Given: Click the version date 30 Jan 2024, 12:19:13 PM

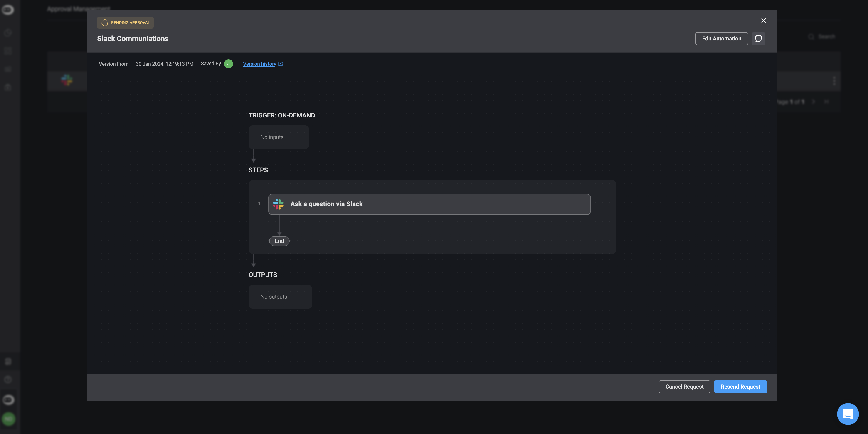Looking at the screenshot, I should pos(164,64).
